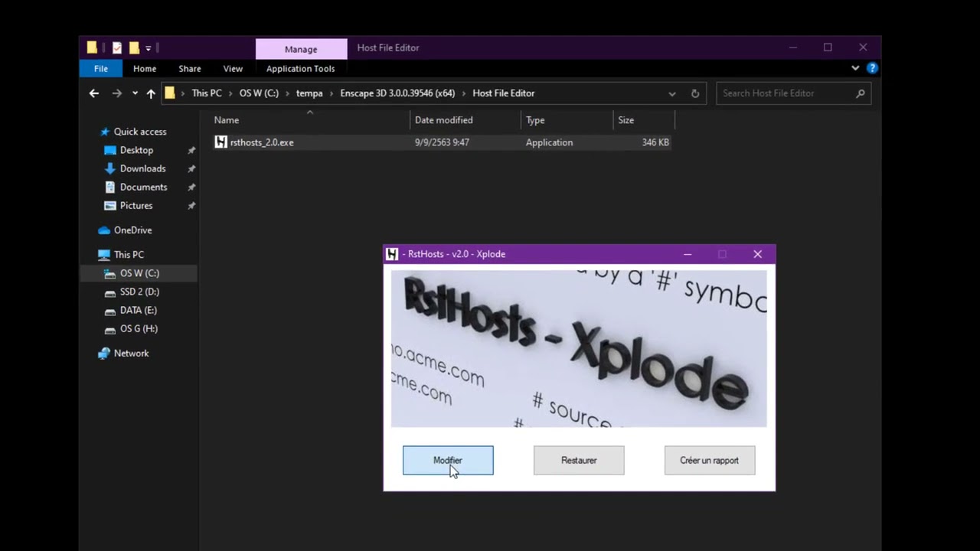The height and width of the screenshot is (551, 980).
Task: Open the recent locations dropdown arrow
Action: 135,93
